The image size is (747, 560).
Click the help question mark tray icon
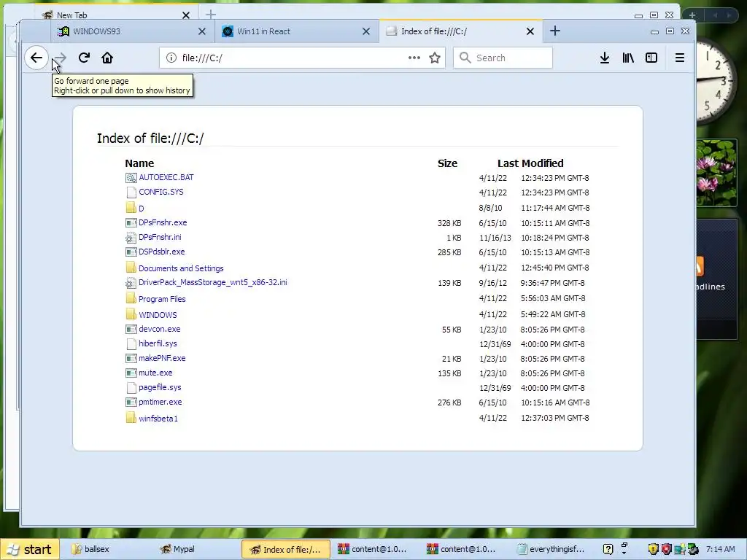click(x=608, y=550)
